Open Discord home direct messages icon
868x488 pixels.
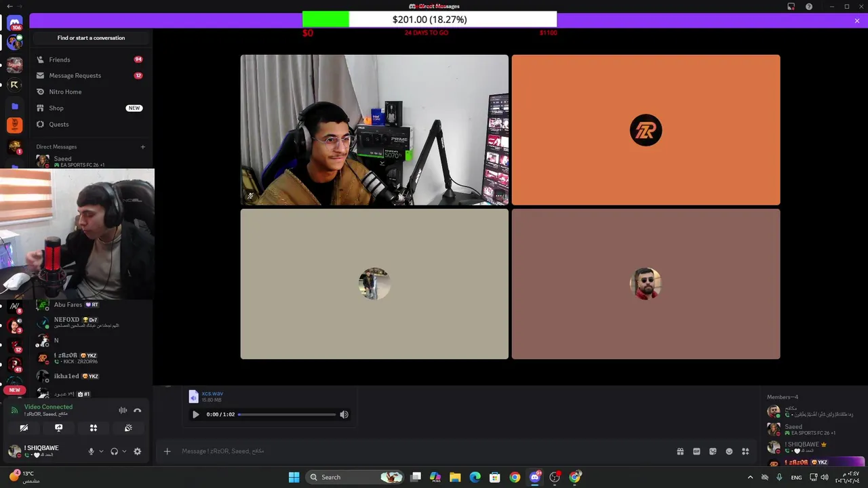pos(14,23)
